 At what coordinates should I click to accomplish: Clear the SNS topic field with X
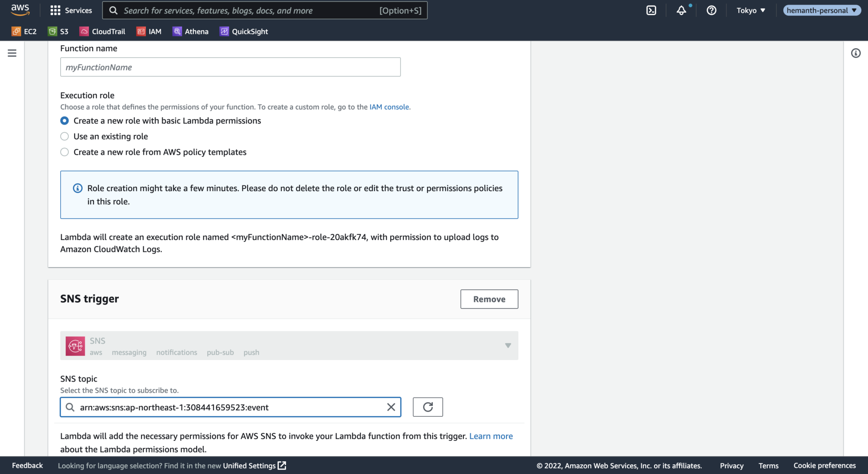391,407
